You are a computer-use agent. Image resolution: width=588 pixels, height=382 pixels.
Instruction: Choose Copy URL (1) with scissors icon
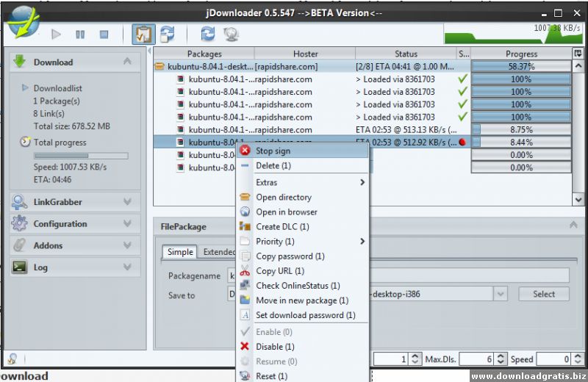[302, 271]
